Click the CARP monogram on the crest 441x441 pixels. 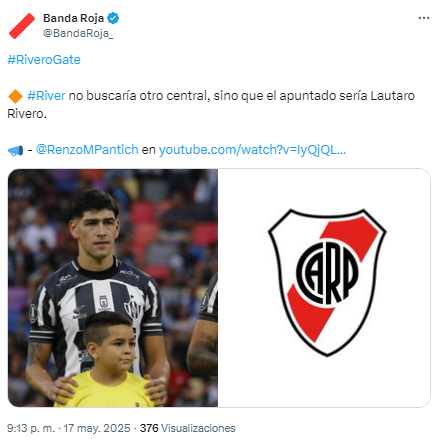click(327, 273)
